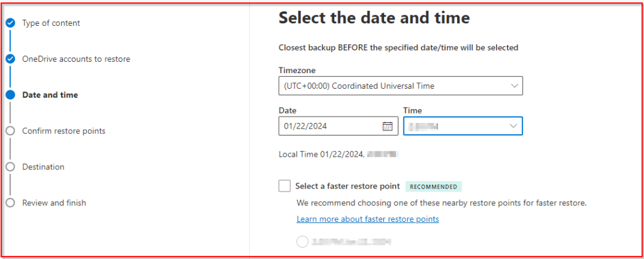The width and height of the screenshot is (644, 259).
Task: Click the 'Date and time' step label
Action: tap(50, 95)
